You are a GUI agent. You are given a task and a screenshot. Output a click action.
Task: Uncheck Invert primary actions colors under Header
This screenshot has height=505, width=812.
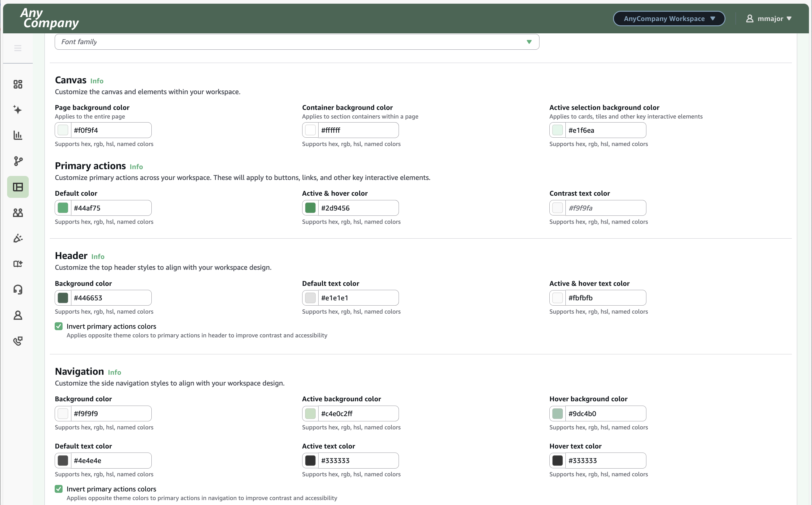click(58, 326)
